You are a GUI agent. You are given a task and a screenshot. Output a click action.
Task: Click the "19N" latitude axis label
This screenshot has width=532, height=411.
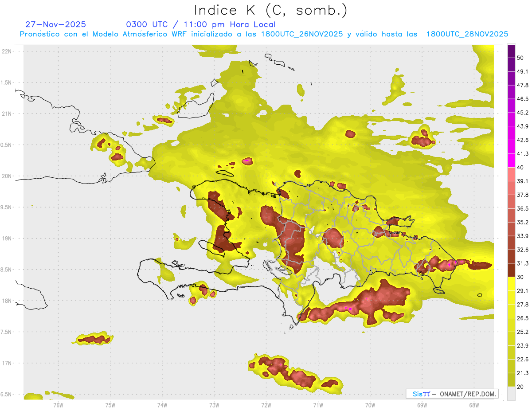point(6,239)
